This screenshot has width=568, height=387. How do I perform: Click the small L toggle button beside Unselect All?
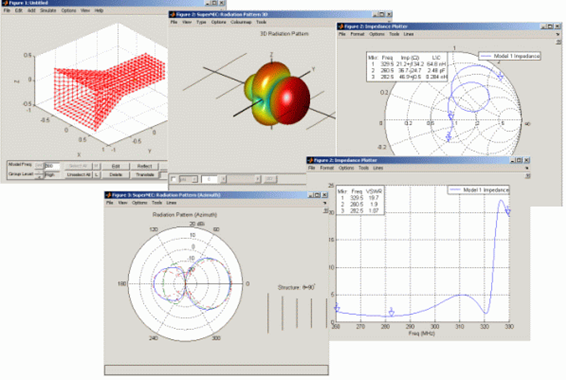(97, 175)
